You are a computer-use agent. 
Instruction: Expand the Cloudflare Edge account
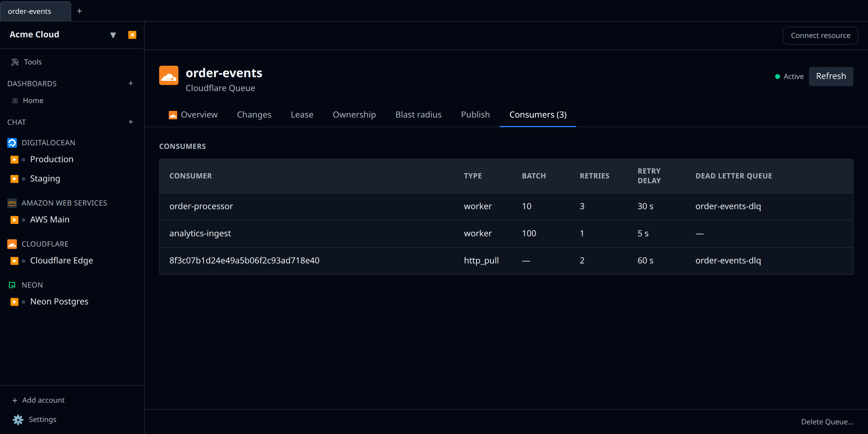click(14, 261)
